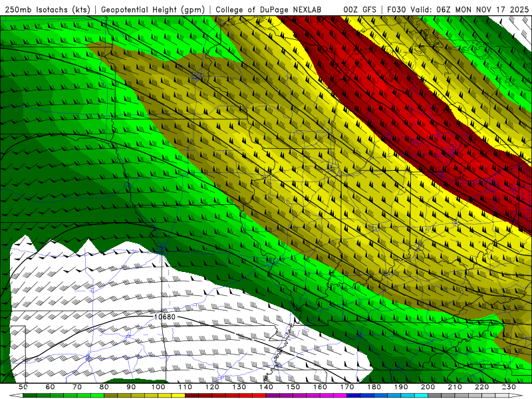
Task: Click the 150 knot legend label
Action: [x=293, y=387]
